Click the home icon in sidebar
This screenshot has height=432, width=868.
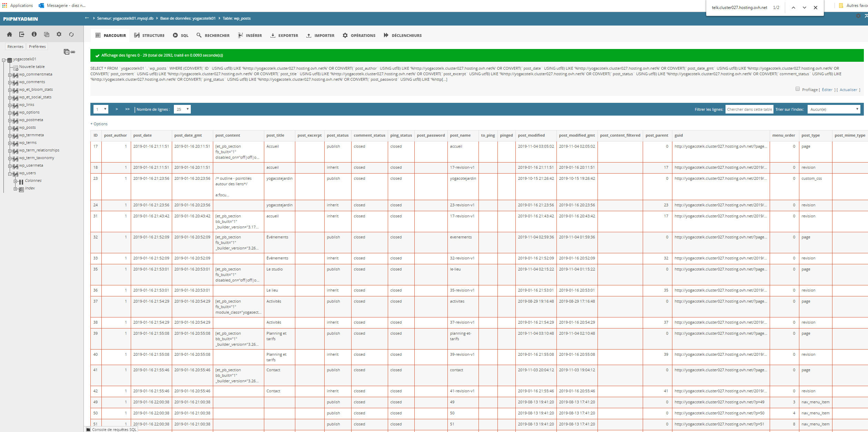click(9, 34)
